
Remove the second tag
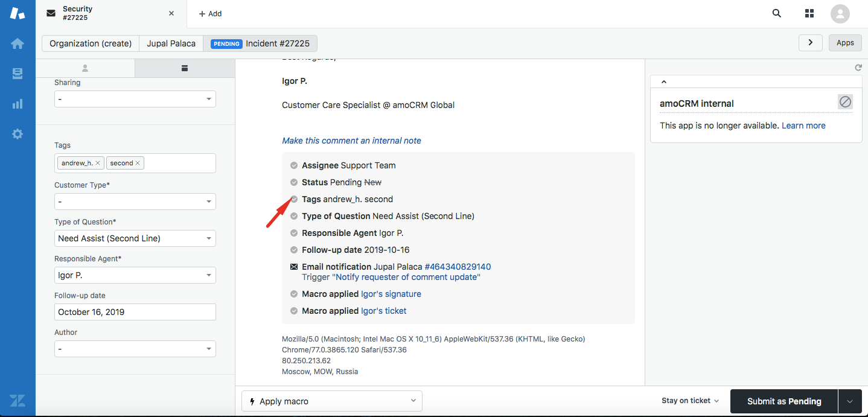(138, 163)
